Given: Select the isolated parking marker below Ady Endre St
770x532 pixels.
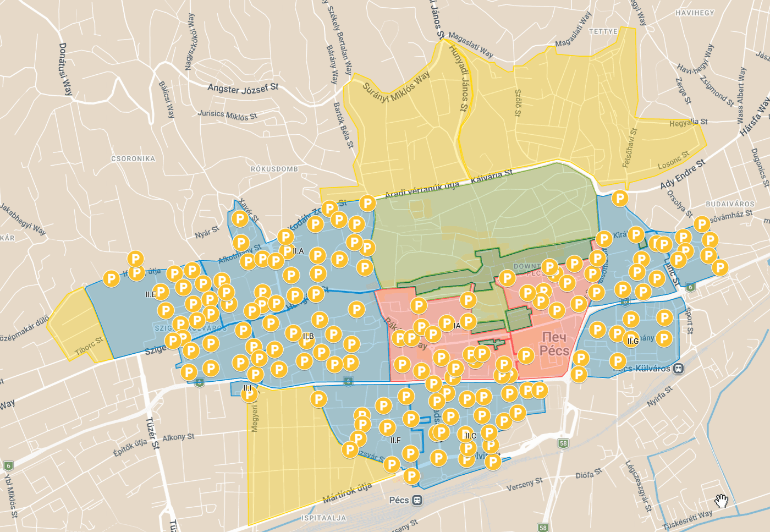Looking at the screenshot, I should coord(620,198).
